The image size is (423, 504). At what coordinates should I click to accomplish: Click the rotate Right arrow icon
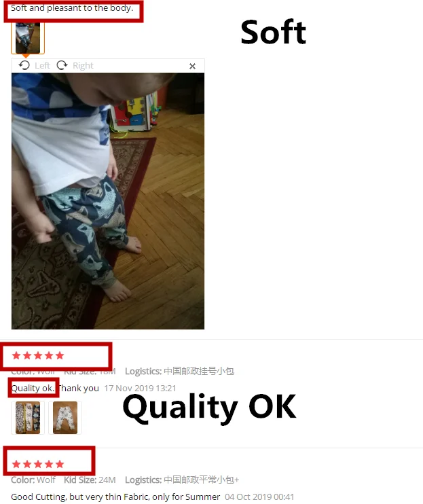[62, 65]
